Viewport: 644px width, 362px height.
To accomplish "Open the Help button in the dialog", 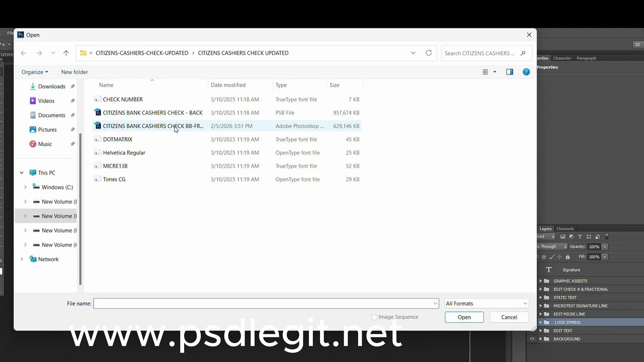I will point(526,72).
